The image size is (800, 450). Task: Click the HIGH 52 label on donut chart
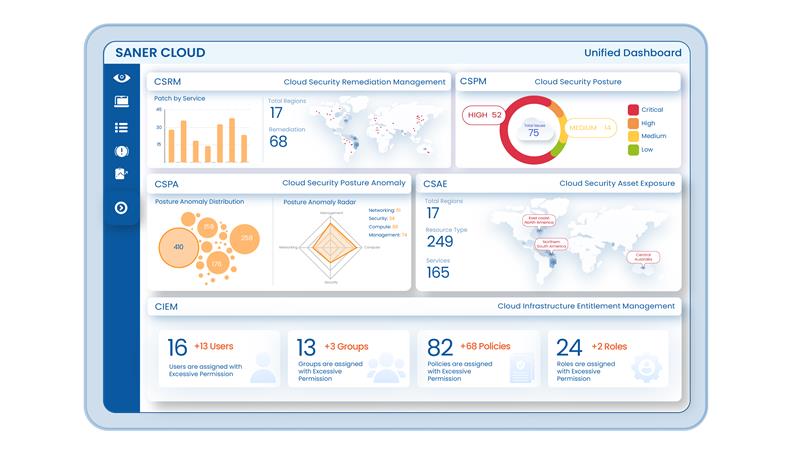click(484, 116)
